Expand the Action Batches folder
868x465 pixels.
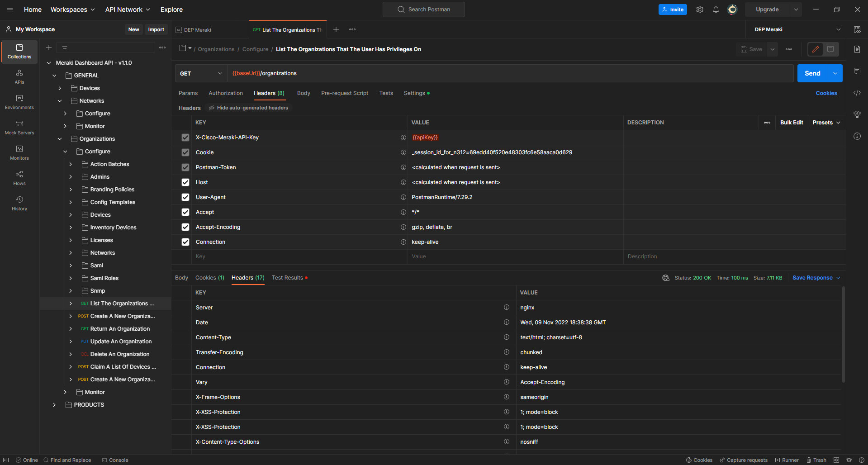tap(71, 164)
